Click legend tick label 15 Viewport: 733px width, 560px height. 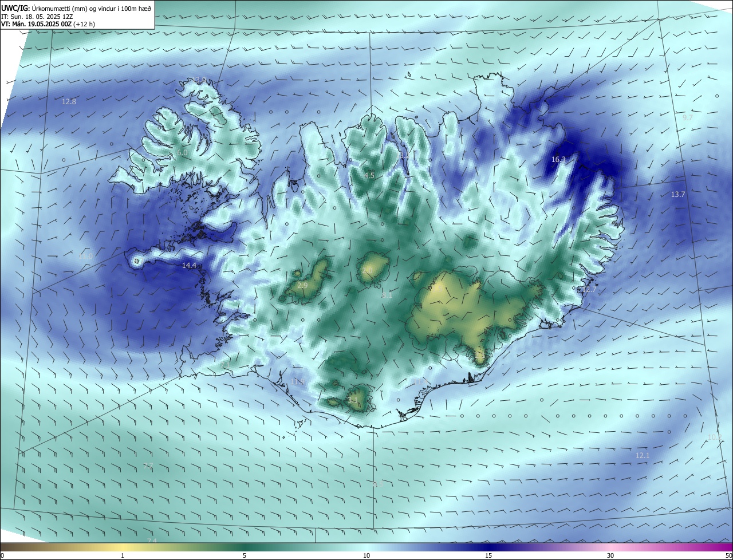coord(488,555)
